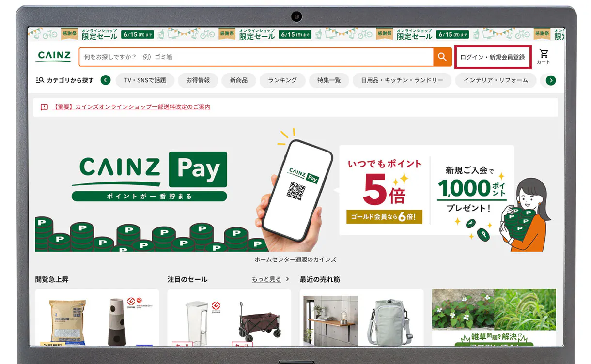Viewport: 591px width, 364px height.
Task: Open ログイン・新規会員登録 link
Action: (x=493, y=57)
